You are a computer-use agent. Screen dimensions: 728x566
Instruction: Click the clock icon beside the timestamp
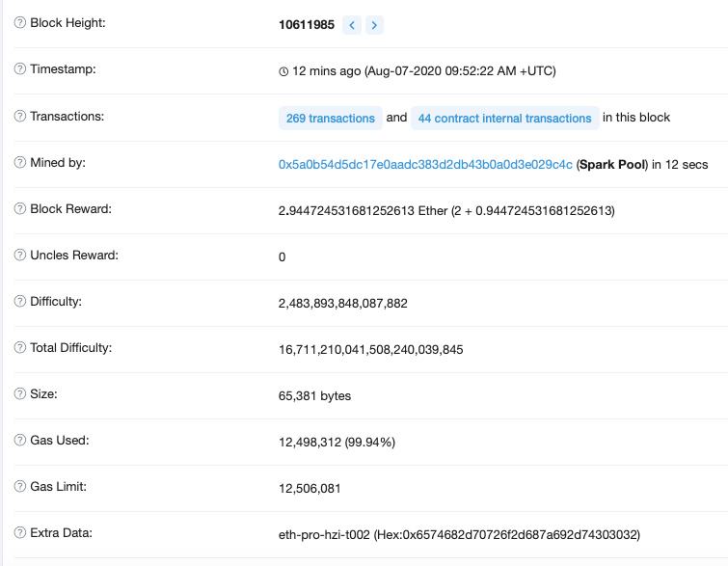pos(283,71)
